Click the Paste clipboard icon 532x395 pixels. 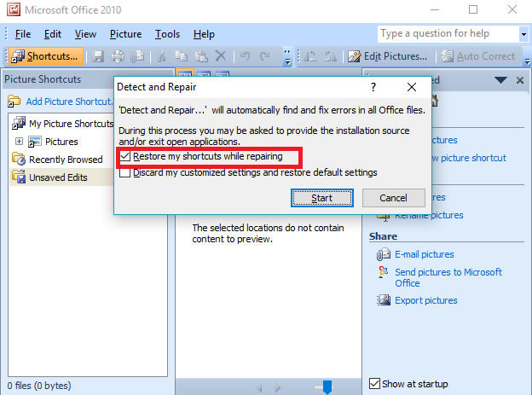pos(201,56)
